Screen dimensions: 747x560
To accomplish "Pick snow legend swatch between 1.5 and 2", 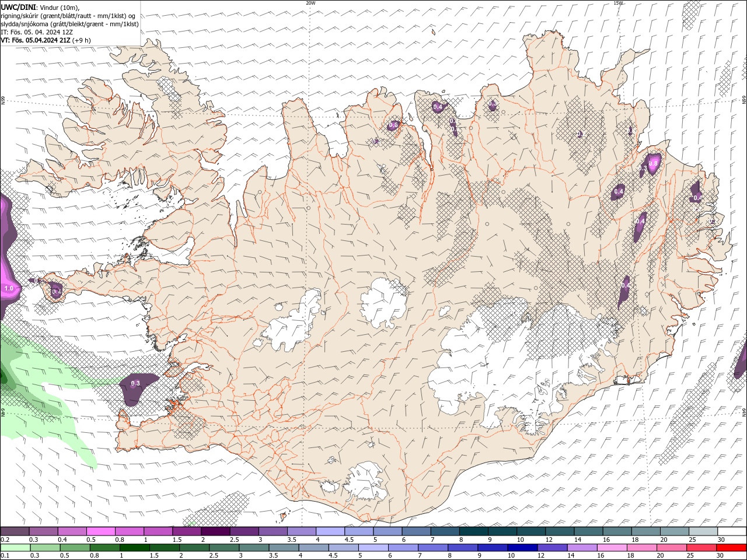I will tap(187, 531).
